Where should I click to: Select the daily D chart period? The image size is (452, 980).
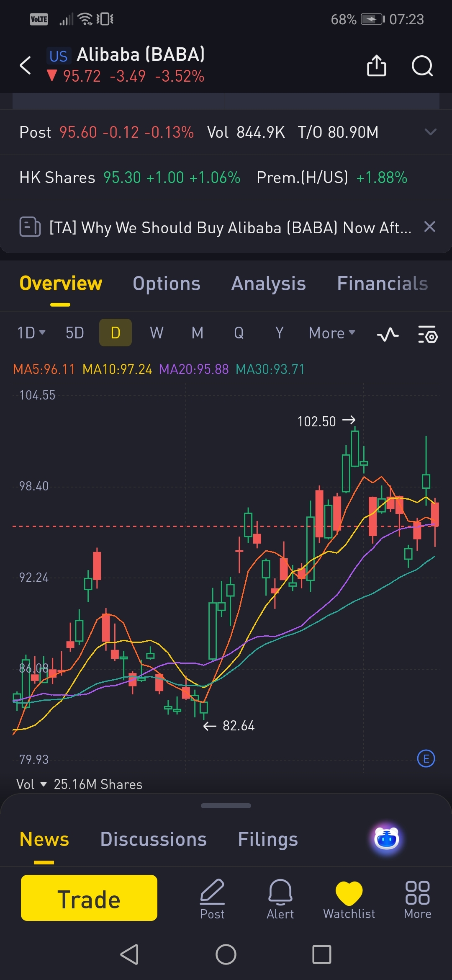click(x=116, y=333)
